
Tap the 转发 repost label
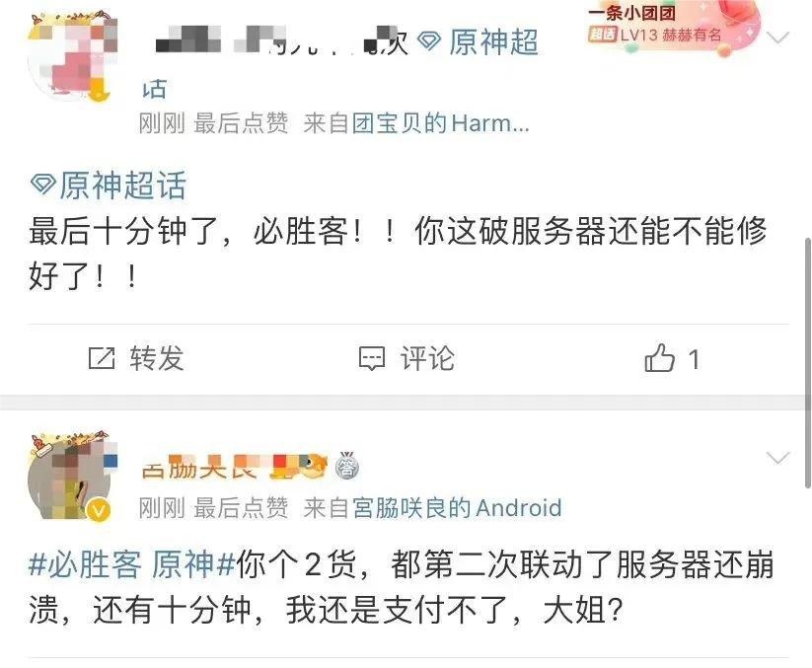click(x=157, y=358)
